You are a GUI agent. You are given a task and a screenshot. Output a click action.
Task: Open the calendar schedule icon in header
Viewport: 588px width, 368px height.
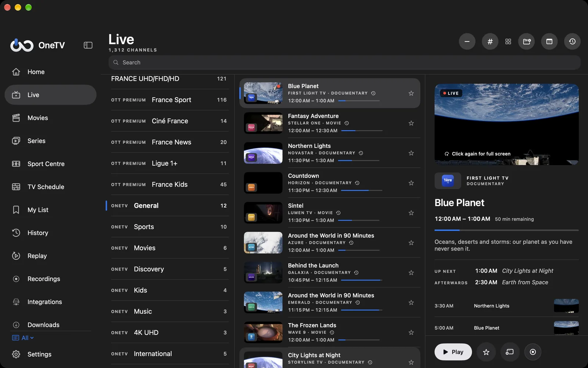[549, 42]
